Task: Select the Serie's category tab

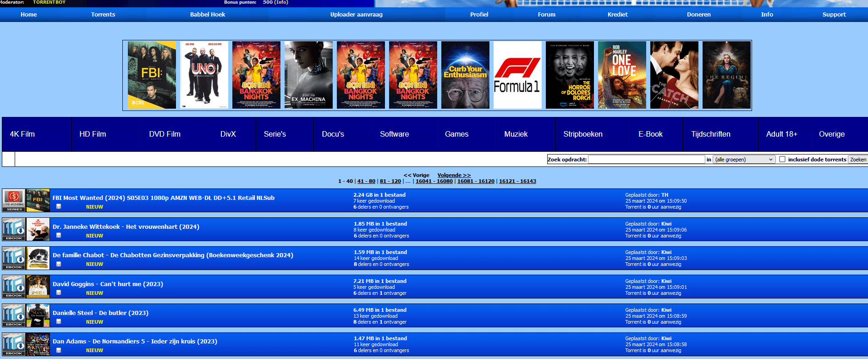Action: point(275,134)
